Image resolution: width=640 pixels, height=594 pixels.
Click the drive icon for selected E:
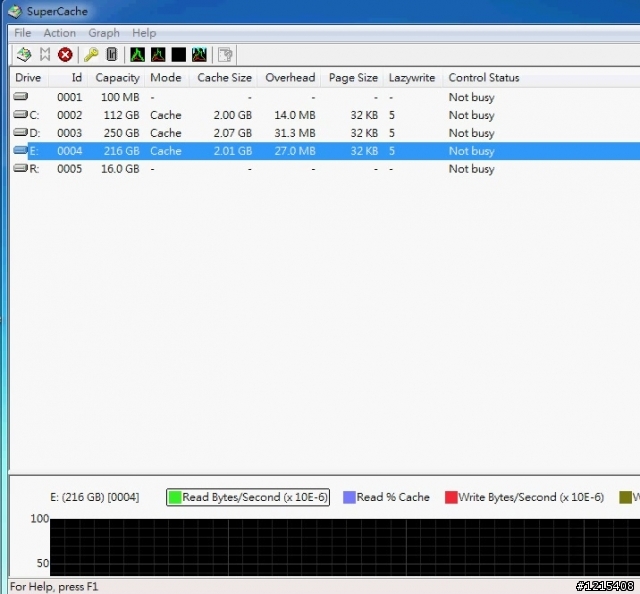20,150
